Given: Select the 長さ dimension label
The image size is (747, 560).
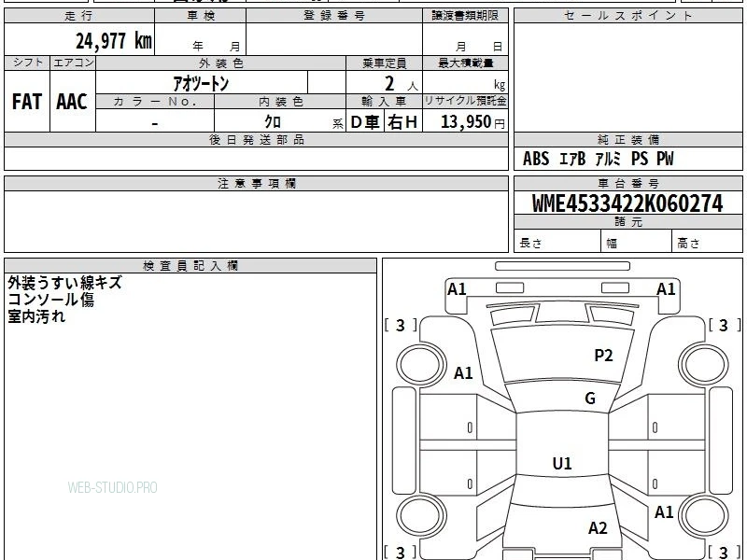Looking at the screenshot, I should [x=530, y=243].
